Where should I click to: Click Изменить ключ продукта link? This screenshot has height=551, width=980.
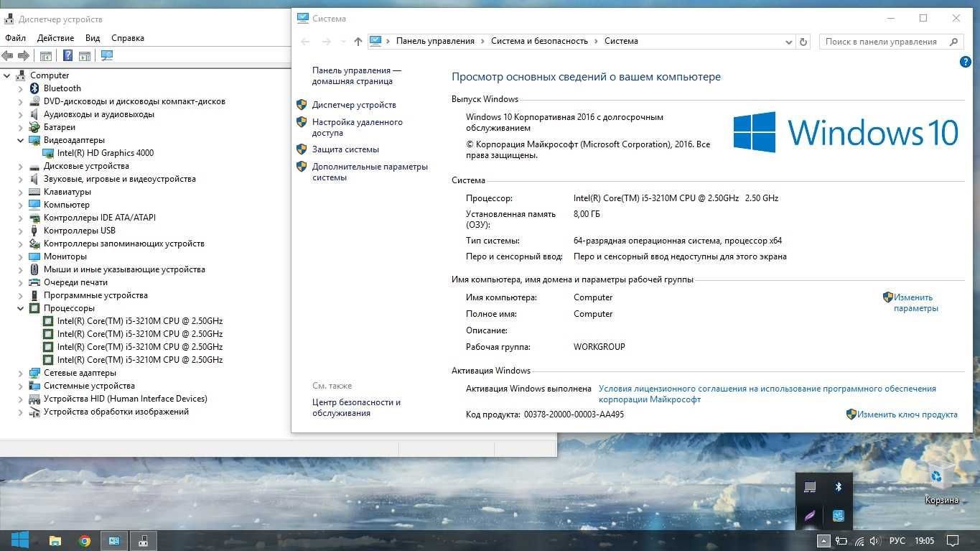pyautogui.click(x=907, y=415)
